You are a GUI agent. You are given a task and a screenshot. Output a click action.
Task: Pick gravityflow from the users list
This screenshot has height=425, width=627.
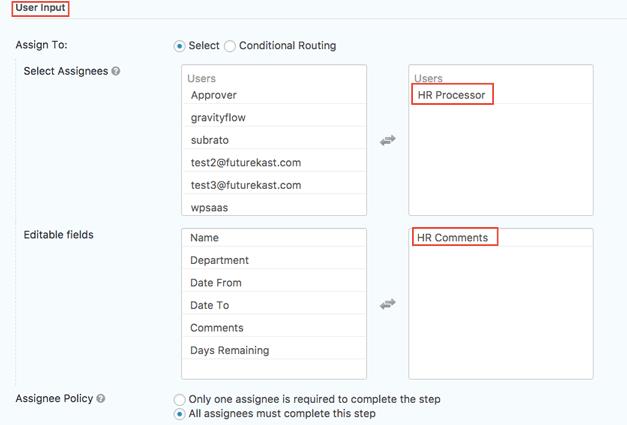coord(219,118)
